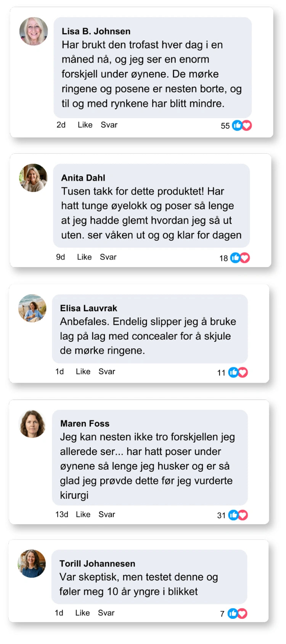Click the thumbs-up reaction on Torill Johannesen's comment
Screen dimensions: 286x644
click(x=232, y=613)
